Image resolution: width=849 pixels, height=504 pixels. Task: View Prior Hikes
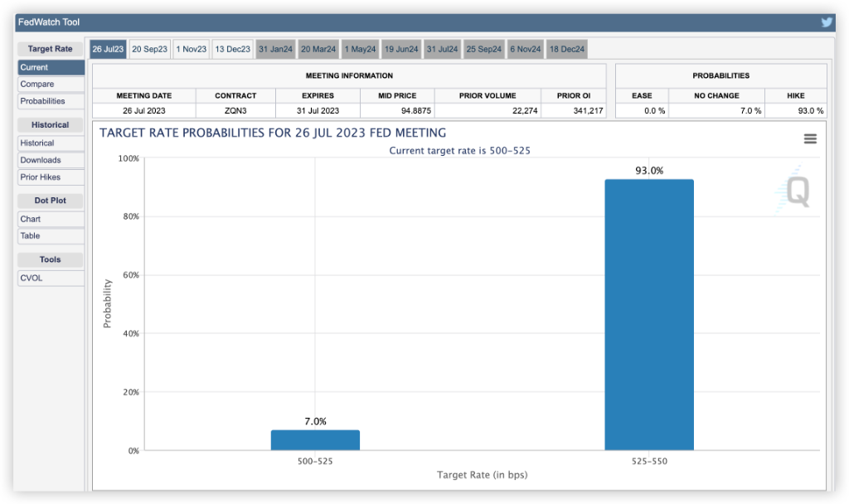pyautogui.click(x=51, y=177)
